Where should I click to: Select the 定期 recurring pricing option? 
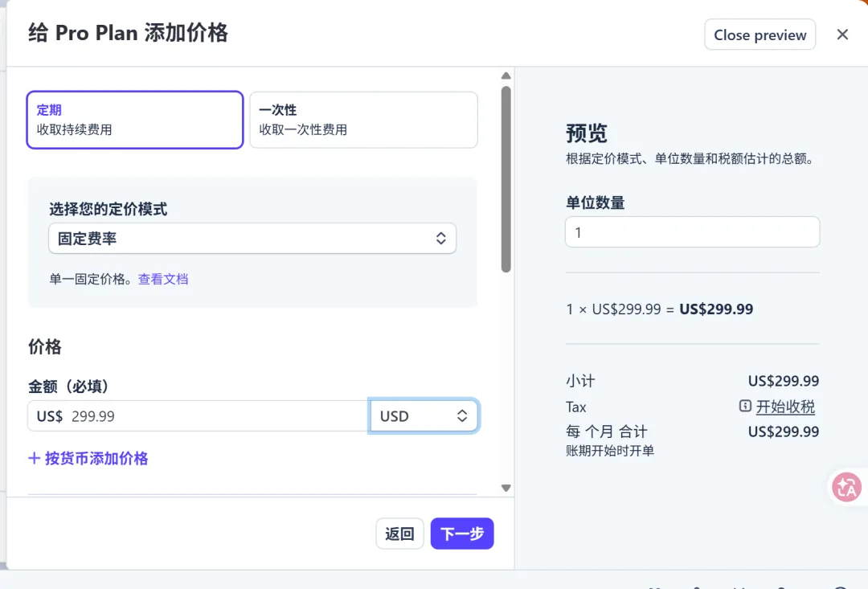[x=135, y=120]
